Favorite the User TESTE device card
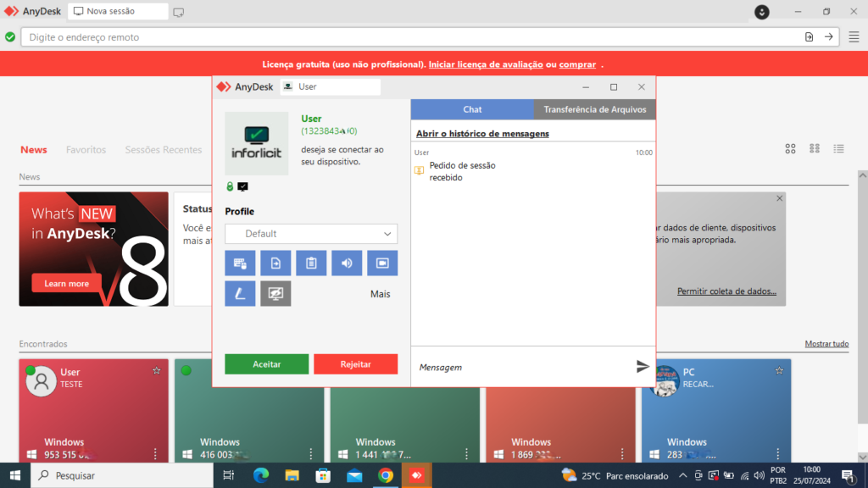 coord(157,371)
